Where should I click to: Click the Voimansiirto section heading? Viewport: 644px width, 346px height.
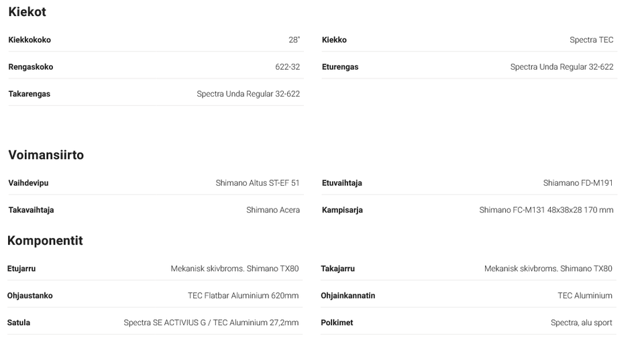(x=46, y=155)
